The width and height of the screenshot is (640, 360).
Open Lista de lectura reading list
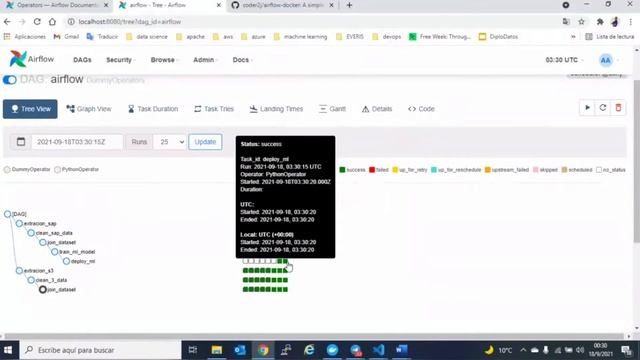coord(610,37)
